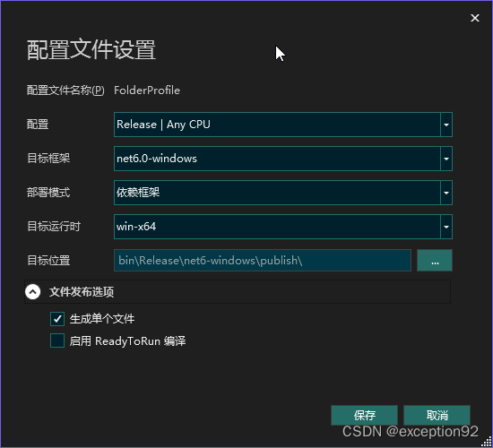Click the 目标运行时 label
The image size is (493, 448).
pos(54,227)
